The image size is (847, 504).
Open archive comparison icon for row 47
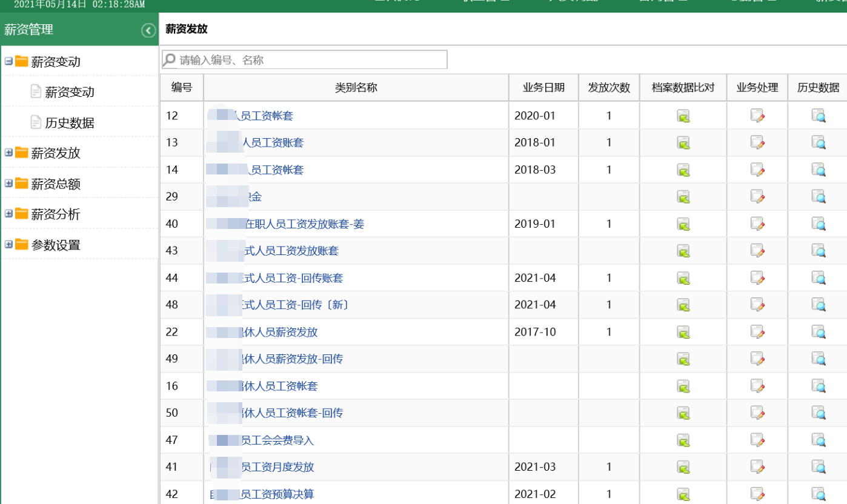click(x=683, y=440)
